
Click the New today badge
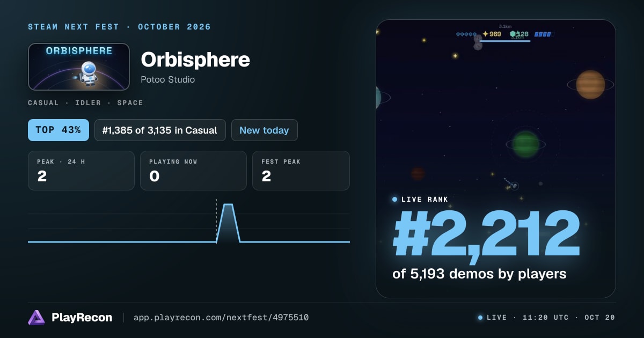[x=264, y=130]
